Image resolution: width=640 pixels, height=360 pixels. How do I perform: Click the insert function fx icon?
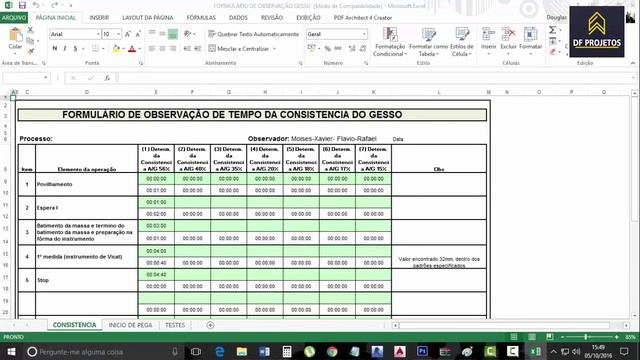point(107,78)
